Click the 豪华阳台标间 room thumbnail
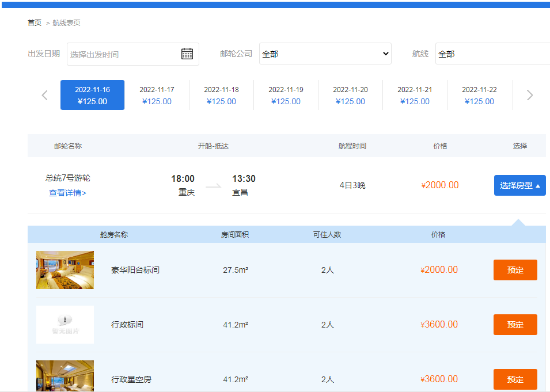This screenshot has height=392, width=550. 65,270
